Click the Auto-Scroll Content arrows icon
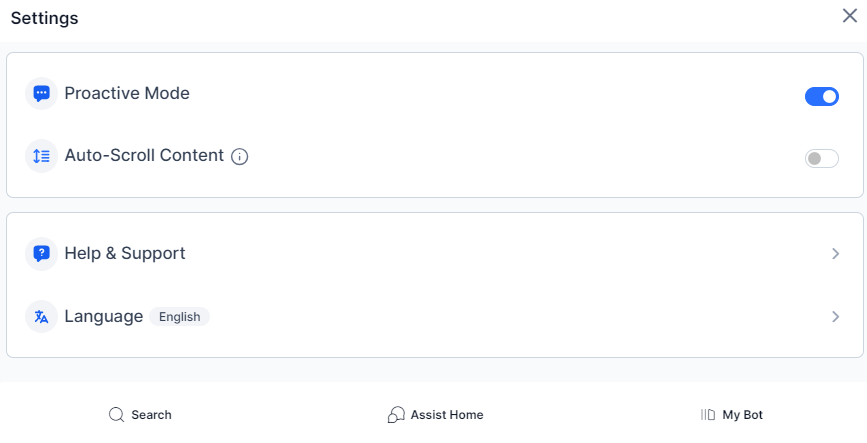Viewport: 867px width, 443px height. [41, 156]
